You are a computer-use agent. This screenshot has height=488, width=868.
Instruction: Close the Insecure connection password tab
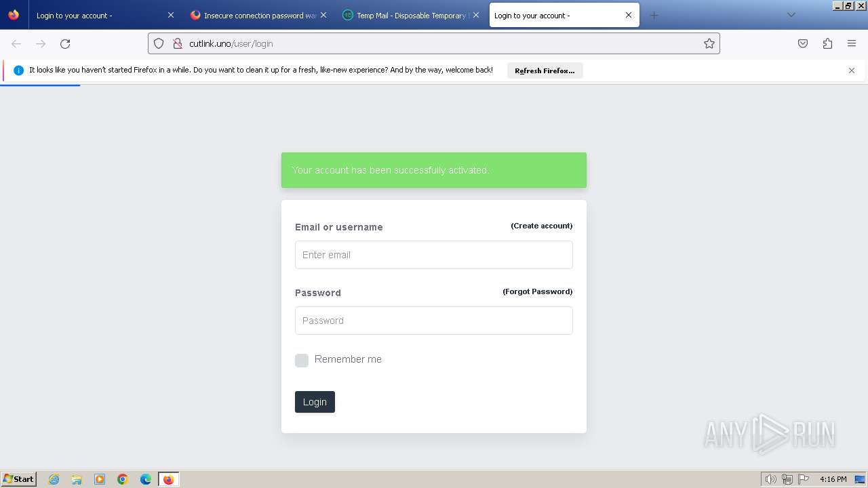(x=323, y=15)
